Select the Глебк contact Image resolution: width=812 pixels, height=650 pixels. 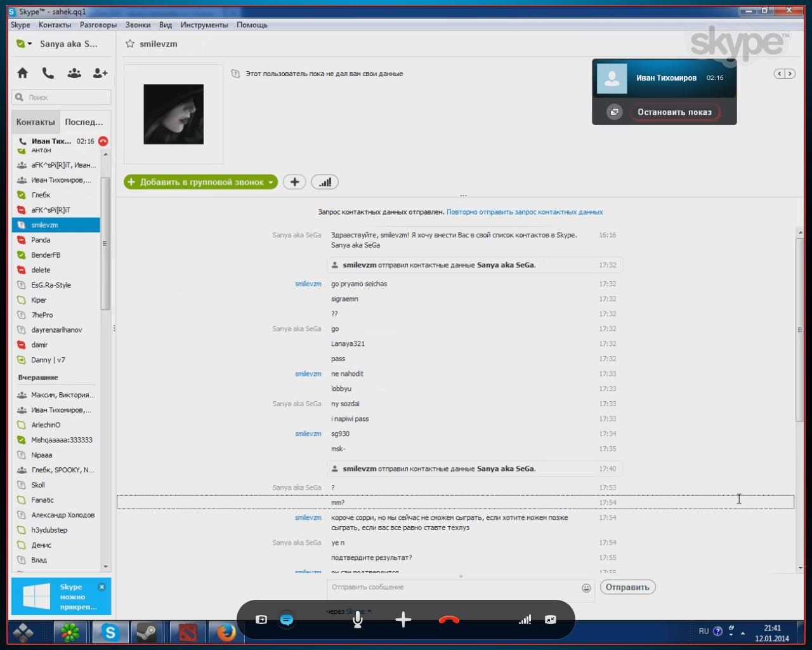tap(56, 195)
